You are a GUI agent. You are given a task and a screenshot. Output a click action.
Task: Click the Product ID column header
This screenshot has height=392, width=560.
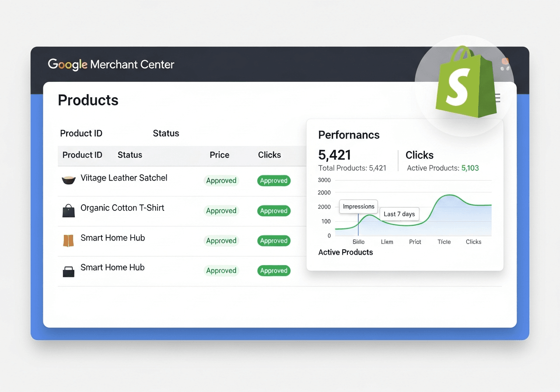tap(82, 155)
